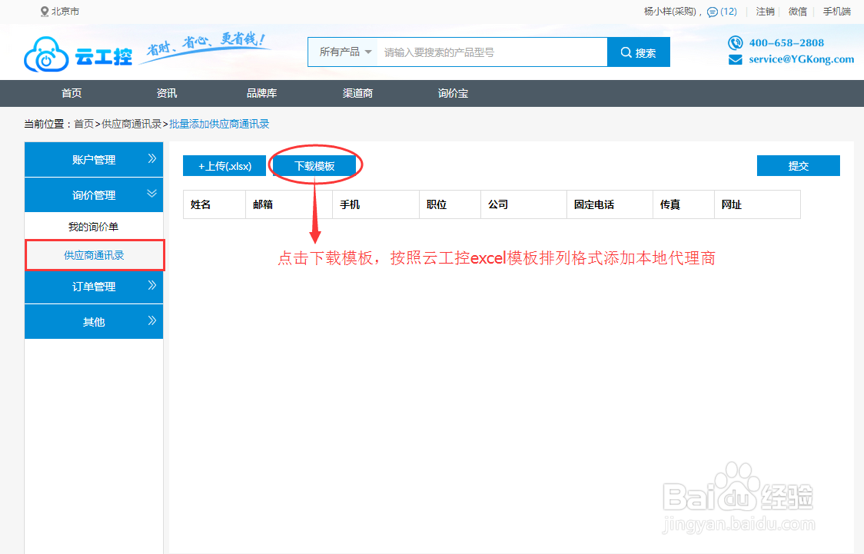Open the 手机端 link in top bar

point(836,12)
